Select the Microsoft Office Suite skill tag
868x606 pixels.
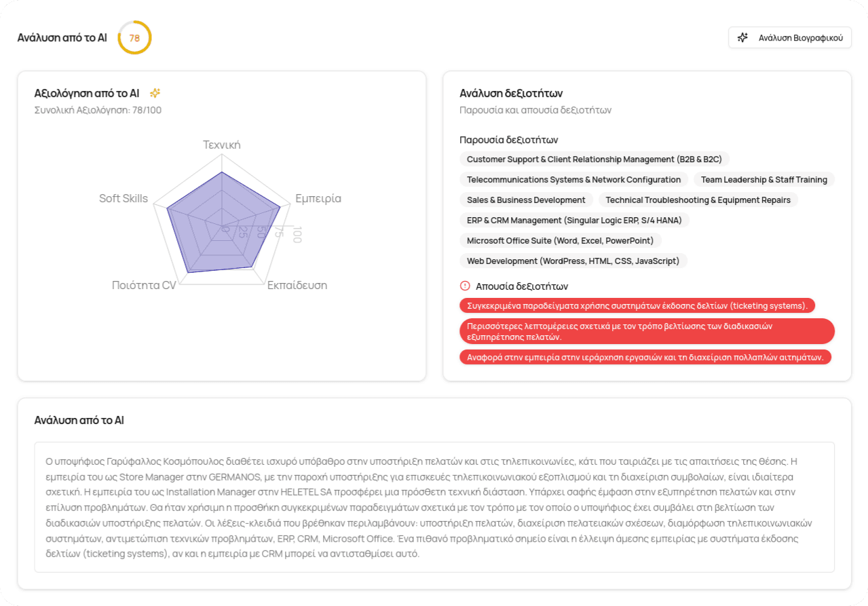point(560,240)
